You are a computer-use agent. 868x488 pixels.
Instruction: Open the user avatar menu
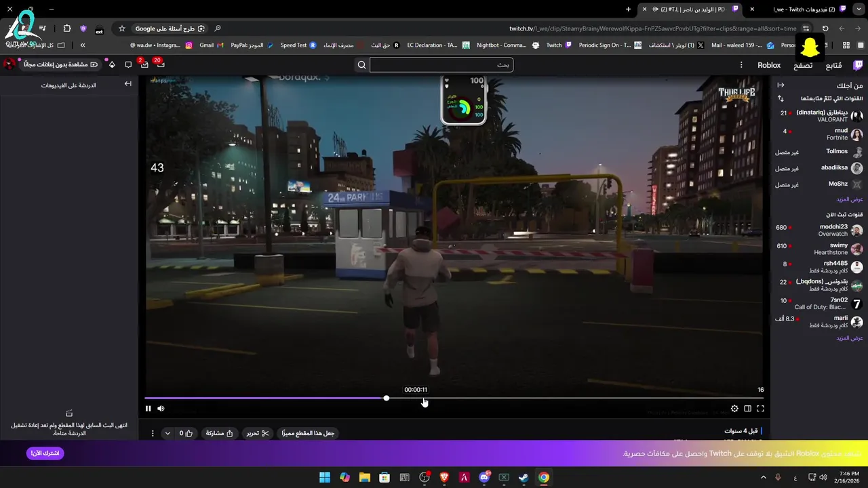tap(9, 65)
